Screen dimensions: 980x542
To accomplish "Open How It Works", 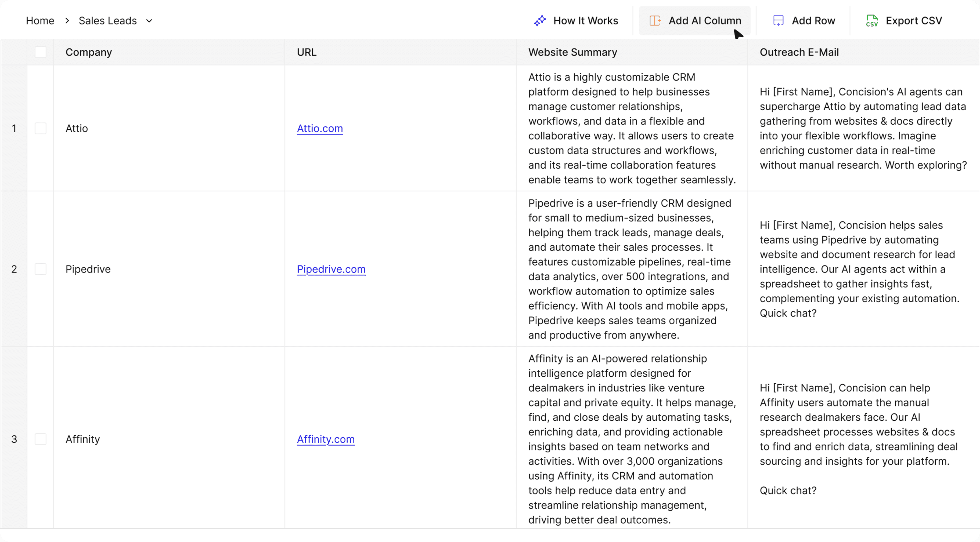I will (576, 20).
